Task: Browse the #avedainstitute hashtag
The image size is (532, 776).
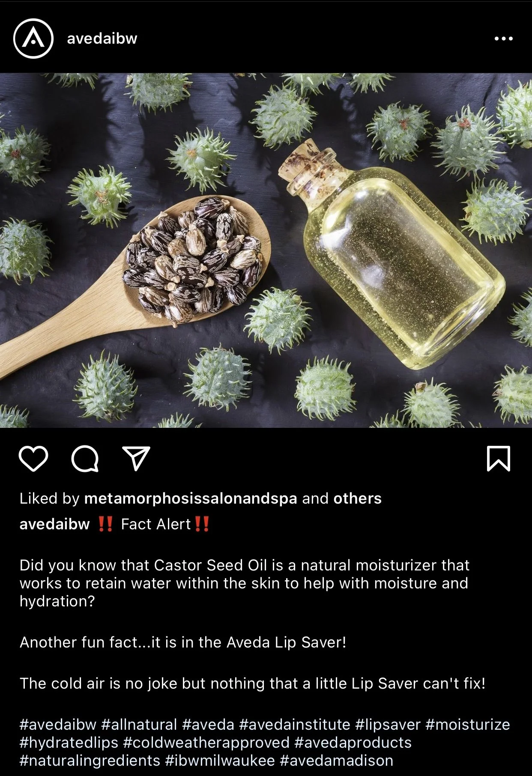Action: [x=295, y=725]
